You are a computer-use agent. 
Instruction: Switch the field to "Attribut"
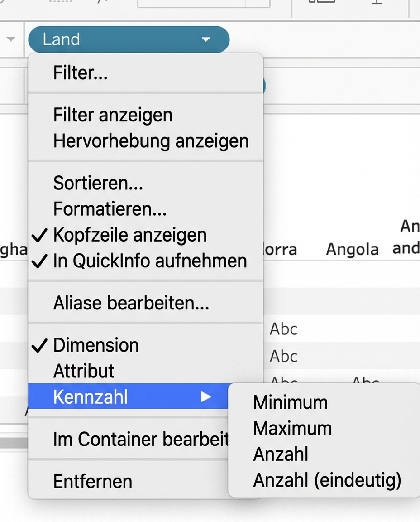pyautogui.click(x=84, y=371)
